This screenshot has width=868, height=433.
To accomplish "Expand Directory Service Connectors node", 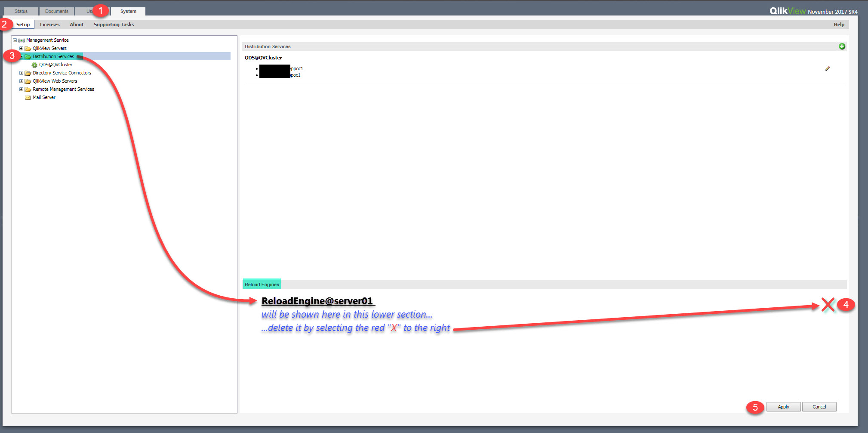I will [21, 73].
